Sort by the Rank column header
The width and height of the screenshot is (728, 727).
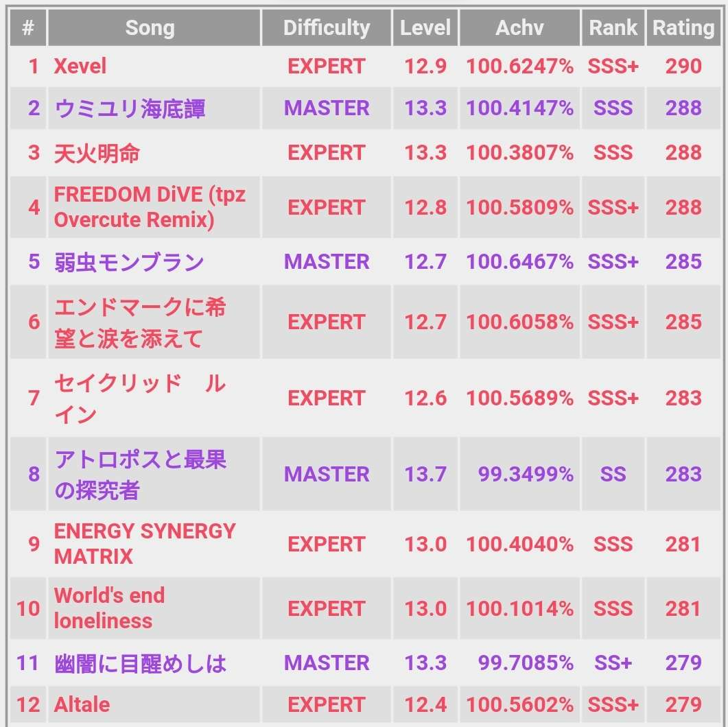[x=613, y=28]
